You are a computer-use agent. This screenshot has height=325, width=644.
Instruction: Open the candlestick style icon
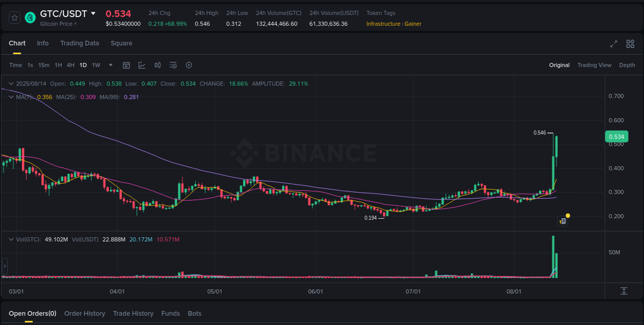click(158, 65)
